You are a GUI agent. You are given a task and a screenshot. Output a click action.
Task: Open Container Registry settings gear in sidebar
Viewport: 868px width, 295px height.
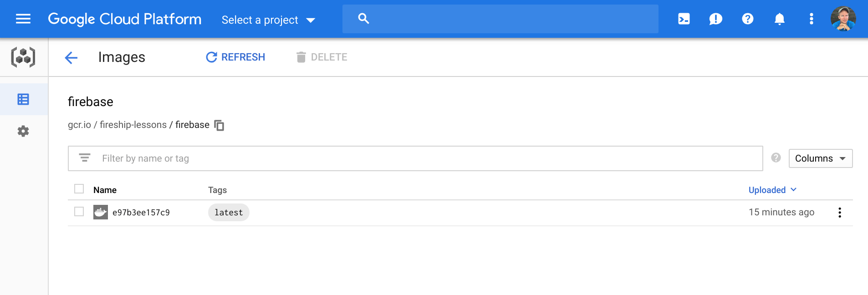[x=23, y=131]
